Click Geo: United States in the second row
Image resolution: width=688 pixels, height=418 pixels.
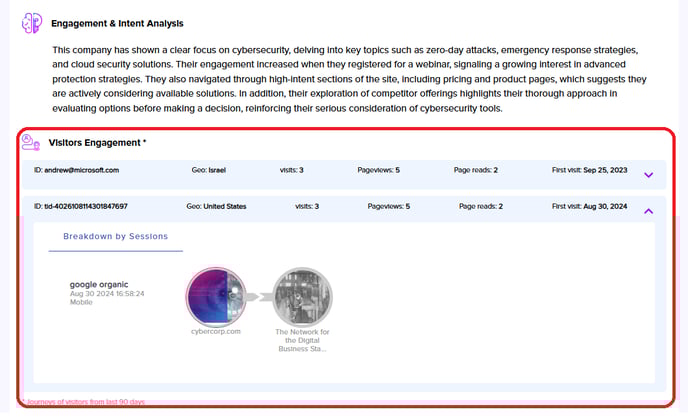pos(223,207)
